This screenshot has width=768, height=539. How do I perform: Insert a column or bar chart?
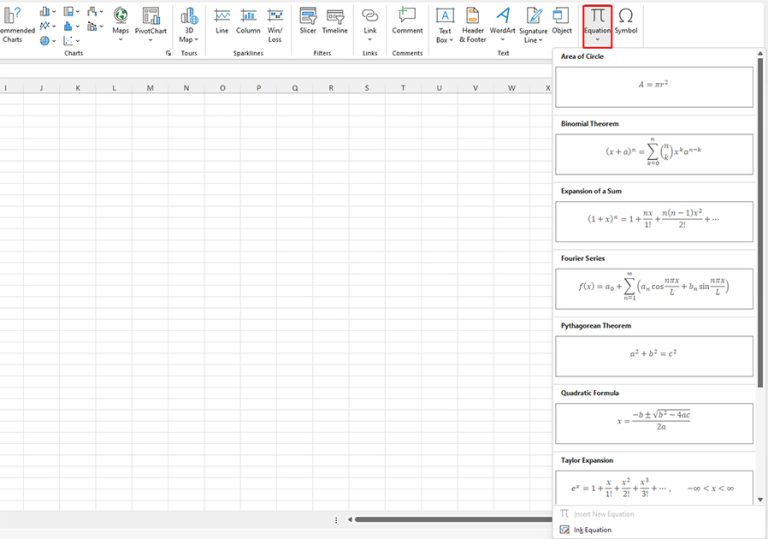45,11
